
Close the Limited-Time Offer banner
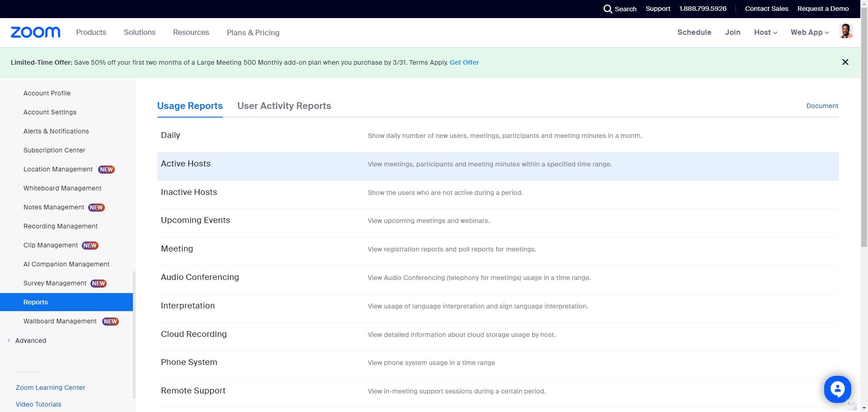[x=845, y=62]
